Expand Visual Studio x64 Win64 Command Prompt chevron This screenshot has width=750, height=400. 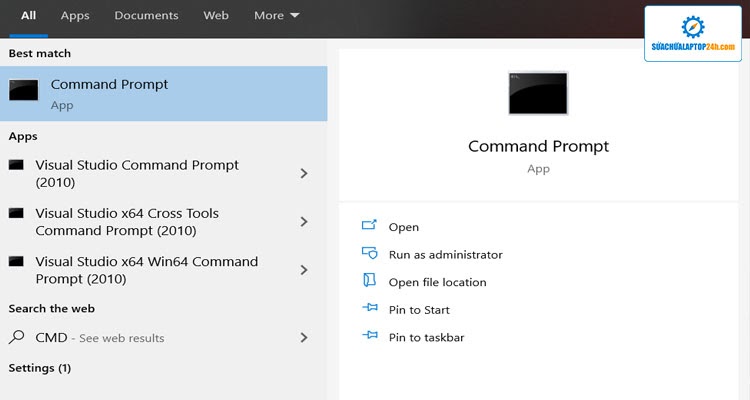click(x=304, y=270)
